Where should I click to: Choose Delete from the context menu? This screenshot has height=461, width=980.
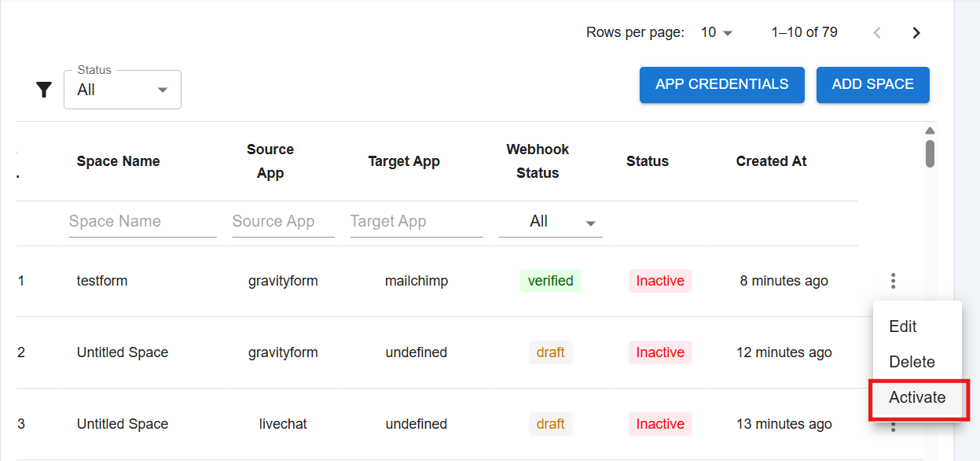[x=917, y=362]
